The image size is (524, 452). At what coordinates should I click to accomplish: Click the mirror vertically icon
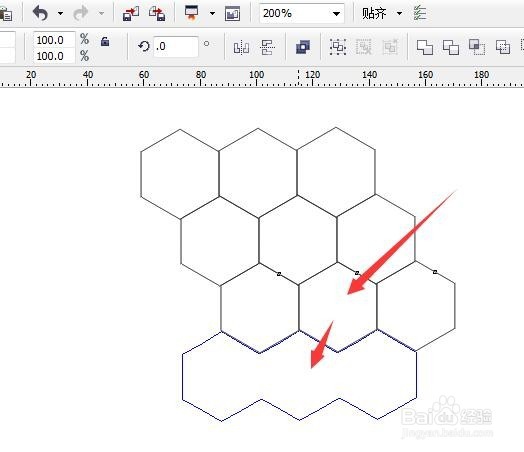(268, 47)
